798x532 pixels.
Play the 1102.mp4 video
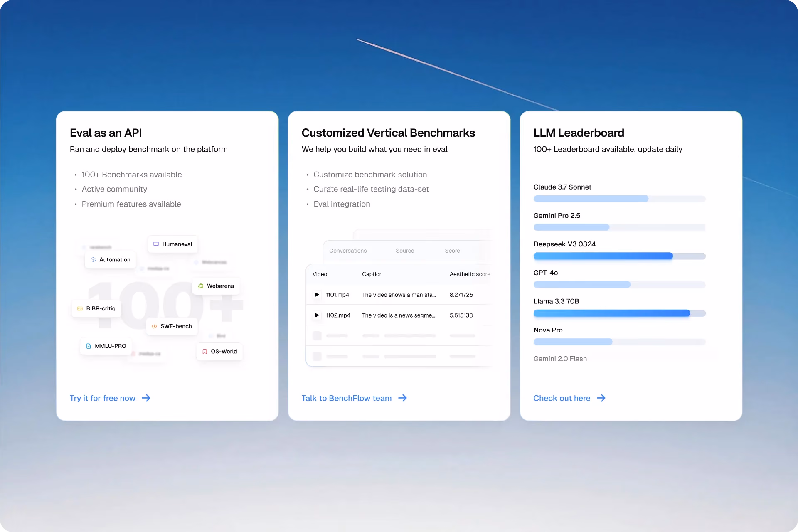[317, 315]
